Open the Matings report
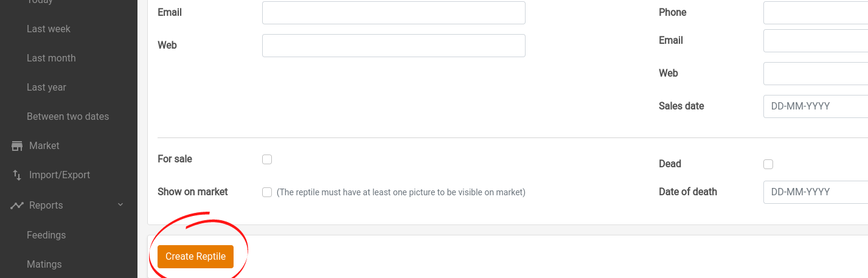Image resolution: width=868 pixels, height=278 pixels. (44, 265)
